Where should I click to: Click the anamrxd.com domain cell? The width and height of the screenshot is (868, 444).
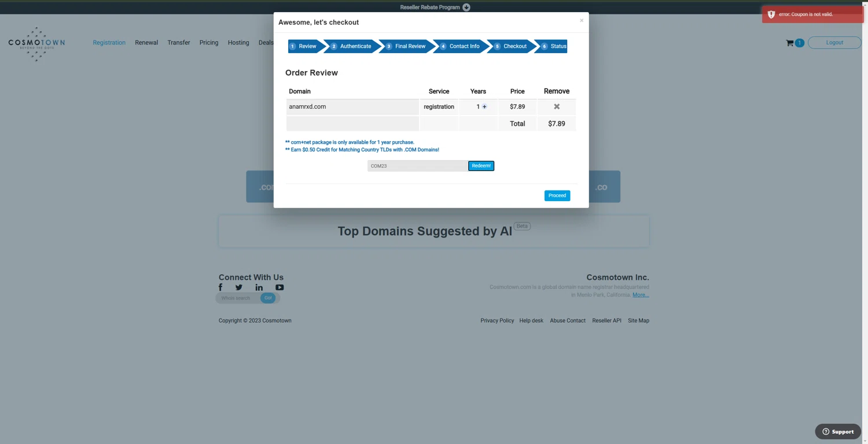[x=352, y=107]
